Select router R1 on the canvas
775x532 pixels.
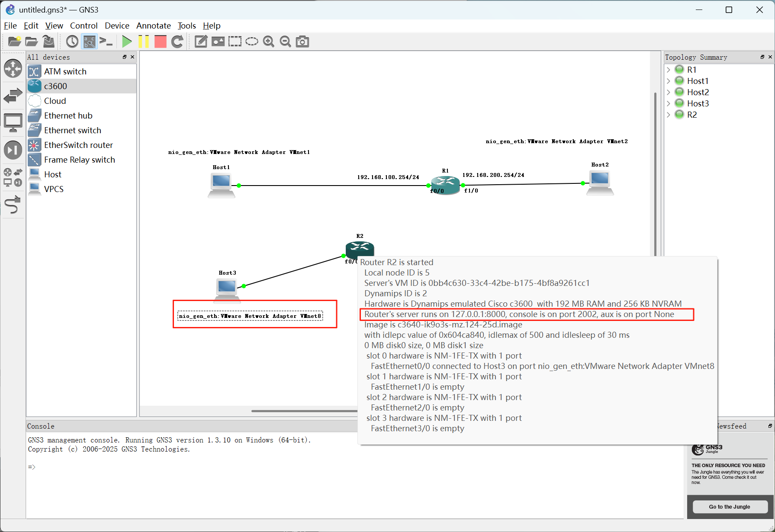(445, 185)
